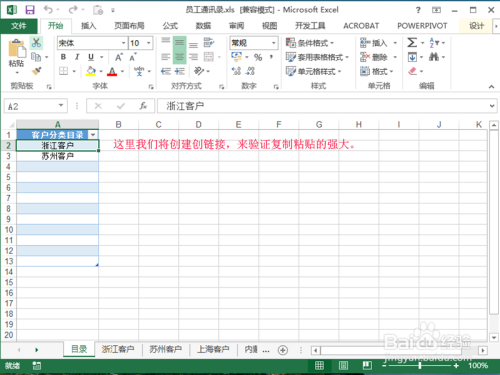500x375 pixels.
Task: Click the Decrease Decimal icon
Action: pos(250,71)
